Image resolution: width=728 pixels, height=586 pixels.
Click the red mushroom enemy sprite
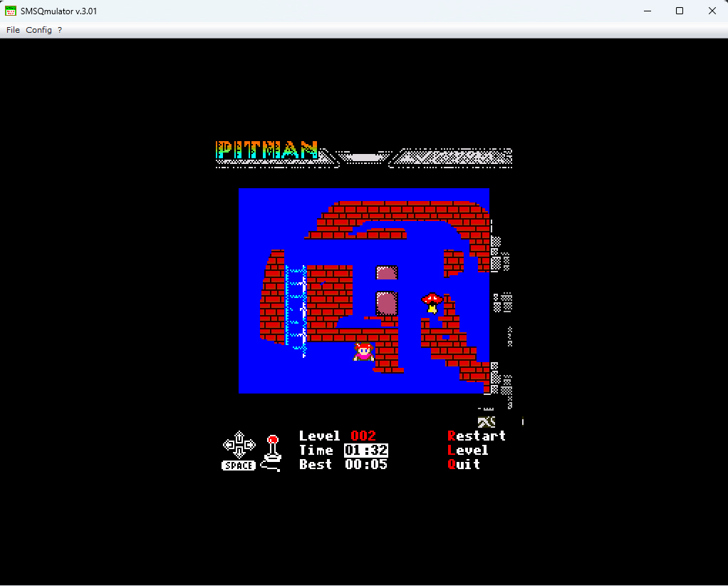tap(432, 303)
